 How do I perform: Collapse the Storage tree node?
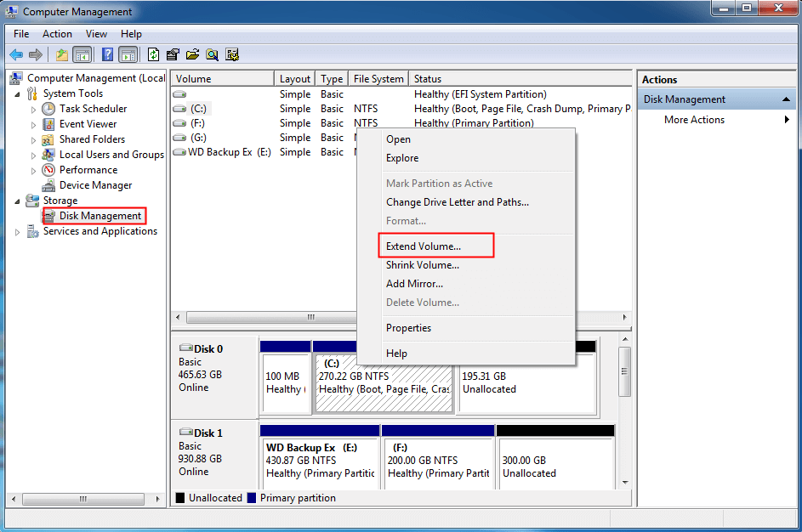17,201
